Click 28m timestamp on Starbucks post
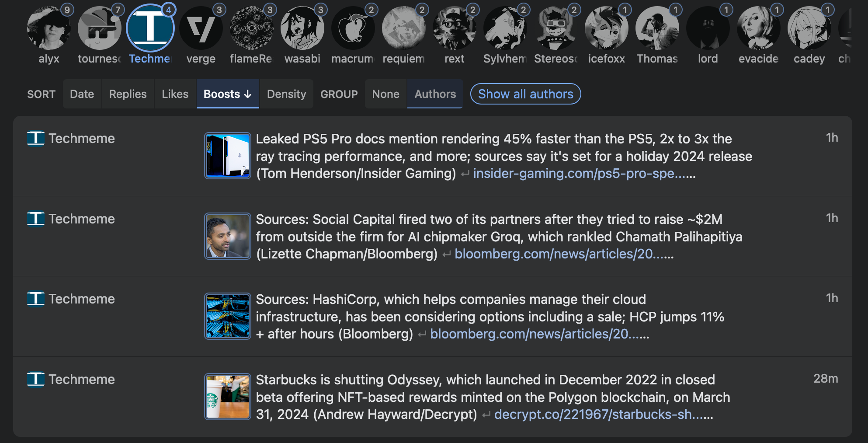 [x=826, y=379]
